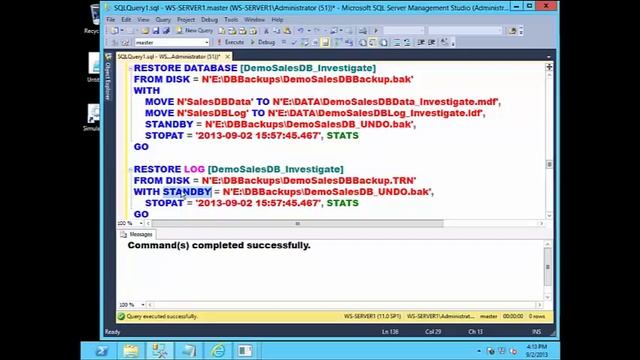Collapse the RESTORE LOG code block
This screenshot has width=640, height=360.
[x=130, y=169]
